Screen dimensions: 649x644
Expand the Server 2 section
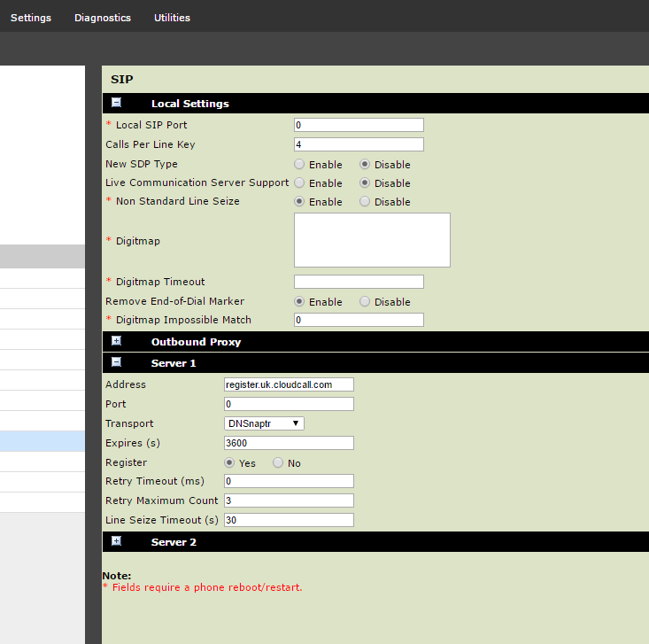tap(116, 541)
